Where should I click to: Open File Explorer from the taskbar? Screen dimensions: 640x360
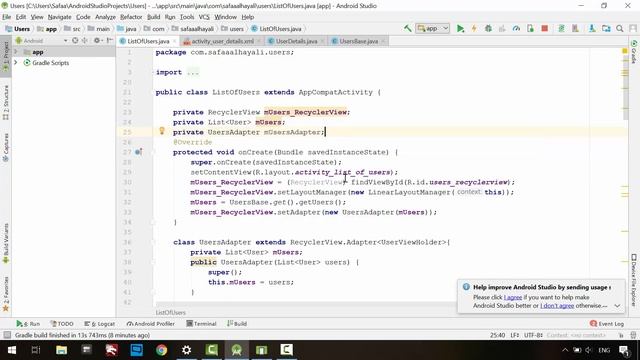pos(62,350)
